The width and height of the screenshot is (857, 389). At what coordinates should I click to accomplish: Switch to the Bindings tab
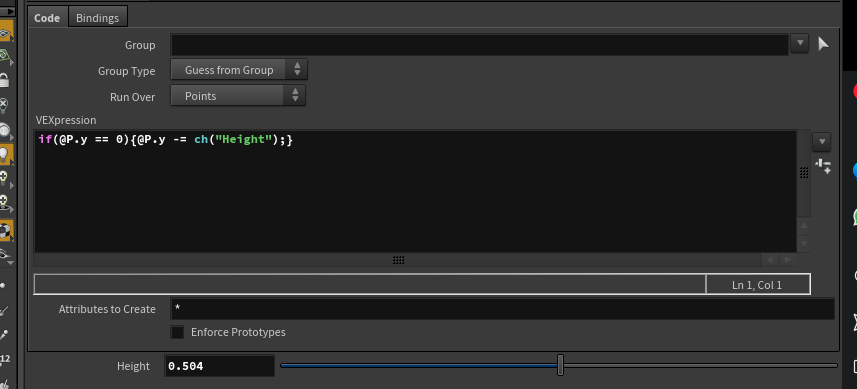pyautogui.click(x=97, y=17)
